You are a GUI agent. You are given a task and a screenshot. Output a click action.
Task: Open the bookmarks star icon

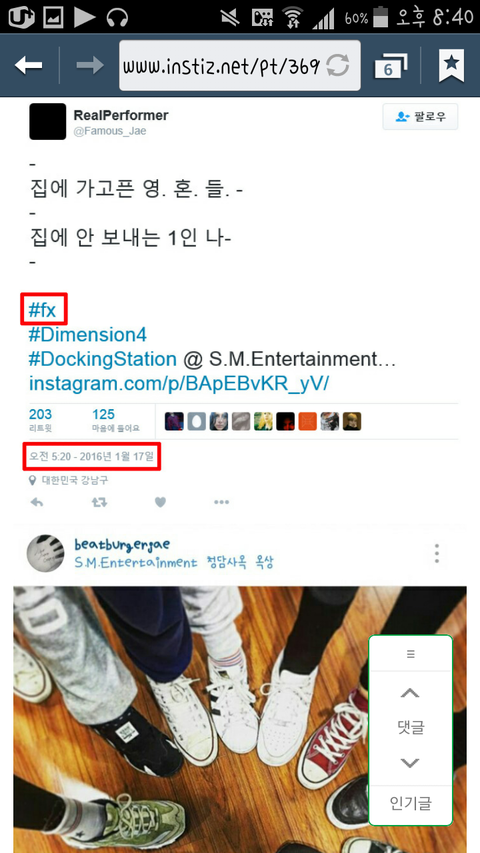[451, 65]
